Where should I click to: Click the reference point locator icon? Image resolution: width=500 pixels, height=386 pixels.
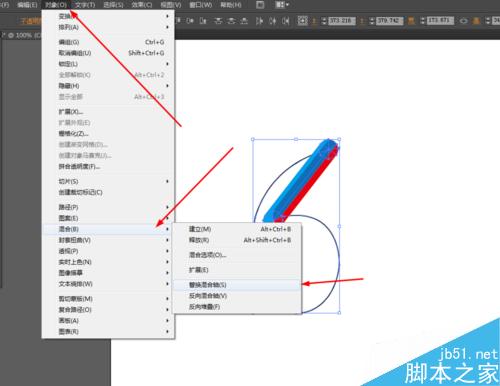302,21
